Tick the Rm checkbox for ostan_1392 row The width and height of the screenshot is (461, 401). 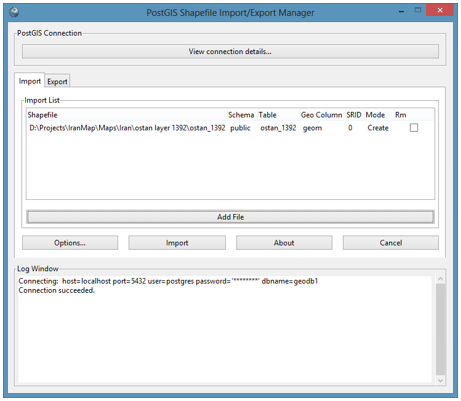tap(414, 128)
